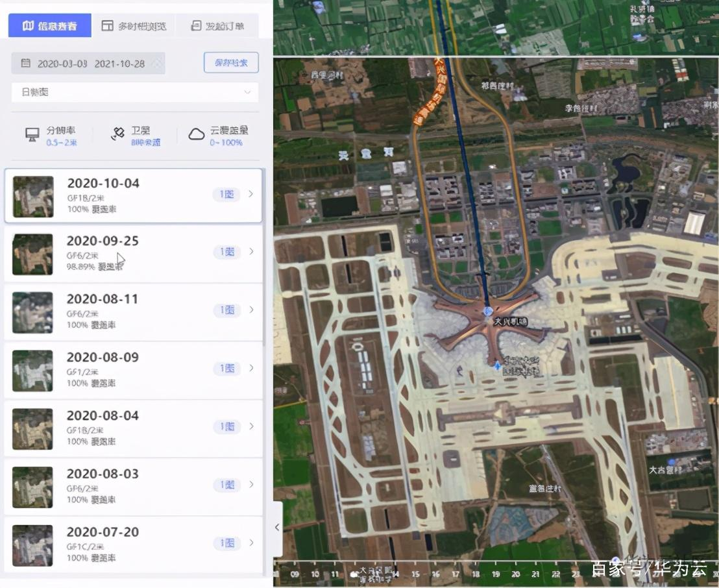Select timeline tick 11
This screenshot has height=588, width=719.
click(x=335, y=574)
